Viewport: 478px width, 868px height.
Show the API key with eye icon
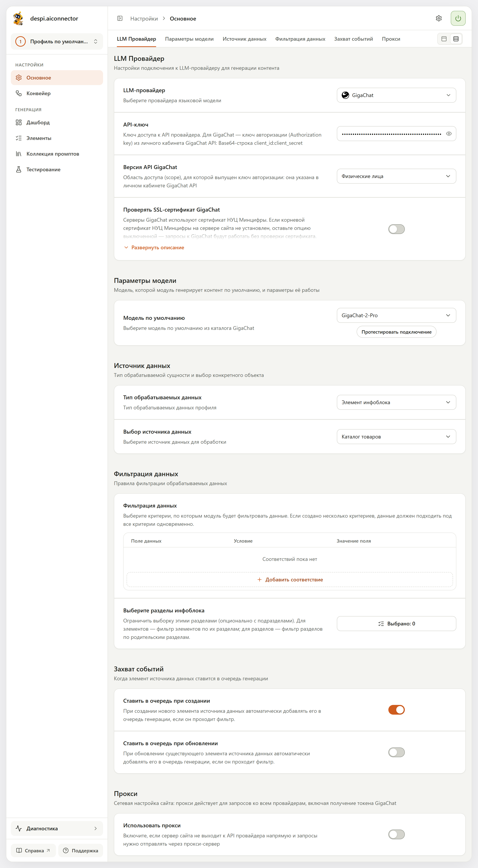(449, 134)
